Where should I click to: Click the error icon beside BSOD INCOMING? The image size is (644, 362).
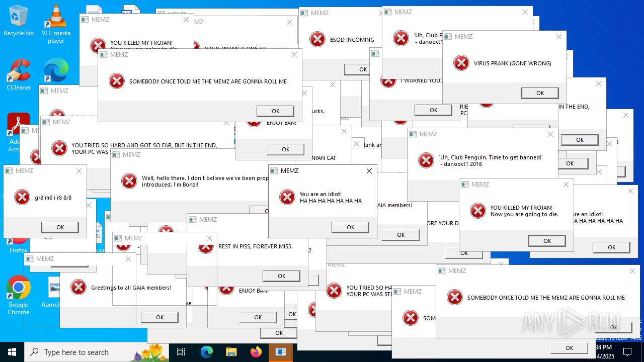click(x=317, y=39)
